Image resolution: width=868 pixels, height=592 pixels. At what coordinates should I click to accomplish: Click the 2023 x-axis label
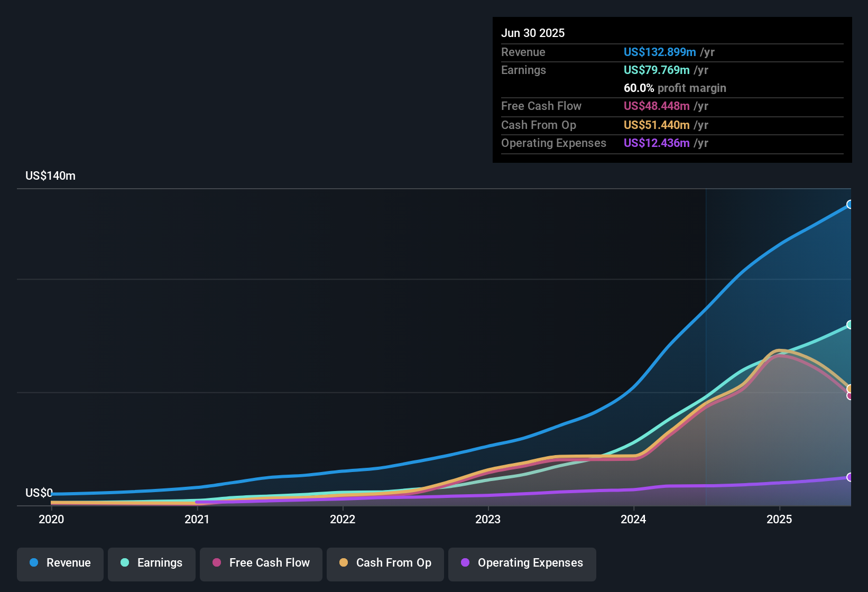pos(488,520)
